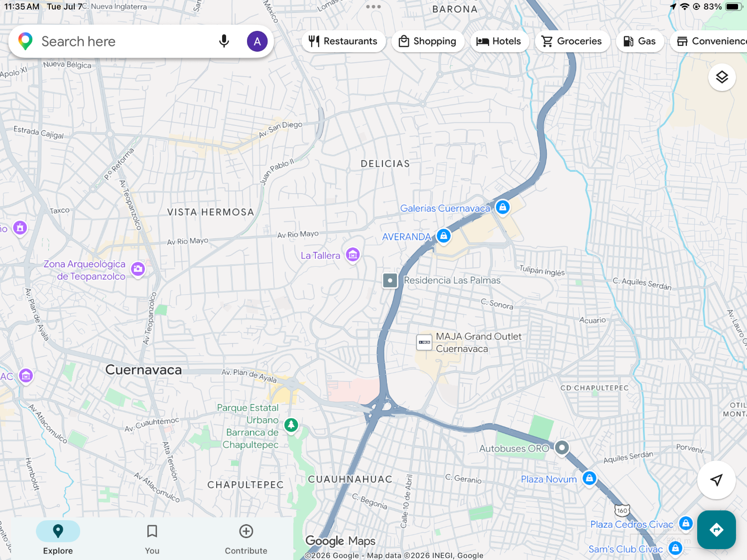Open the three-dot multitasking menu at top

pyautogui.click(x=373, y=6)
